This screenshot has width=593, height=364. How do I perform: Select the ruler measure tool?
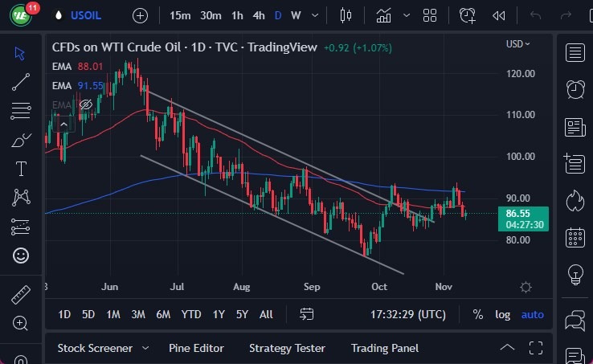(21, 295)
